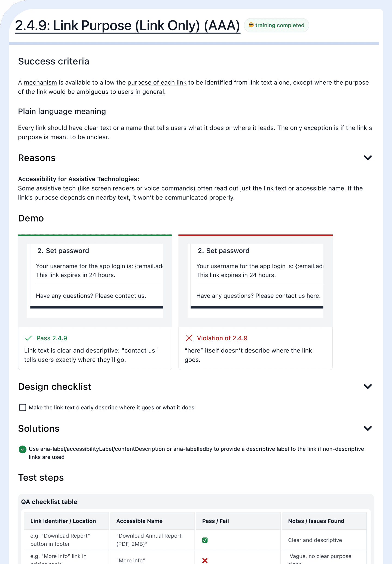Open the "contact us" link in the passing demo

129,296
